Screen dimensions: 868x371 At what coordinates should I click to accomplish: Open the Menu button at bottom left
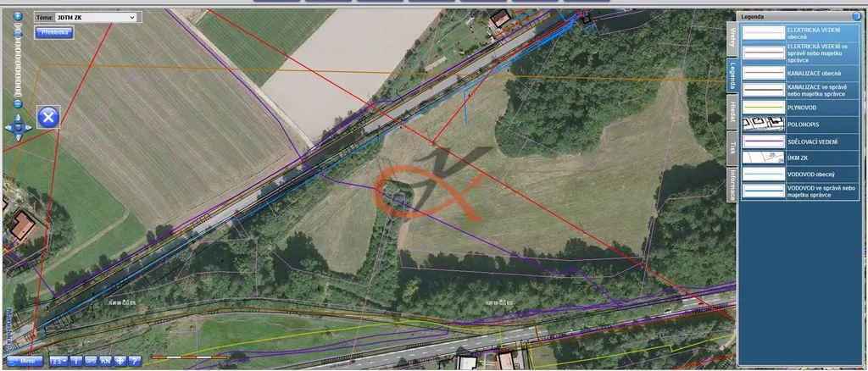tap(25, 361)
